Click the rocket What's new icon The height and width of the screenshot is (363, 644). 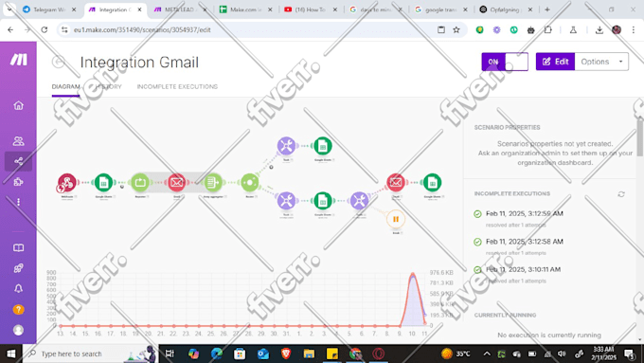(19, 268)
